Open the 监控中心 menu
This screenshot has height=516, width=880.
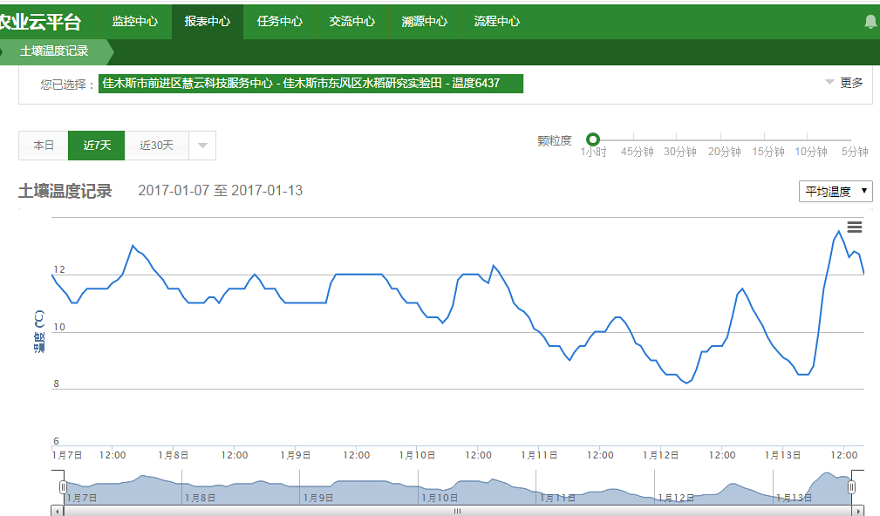[x=134, y=21]
